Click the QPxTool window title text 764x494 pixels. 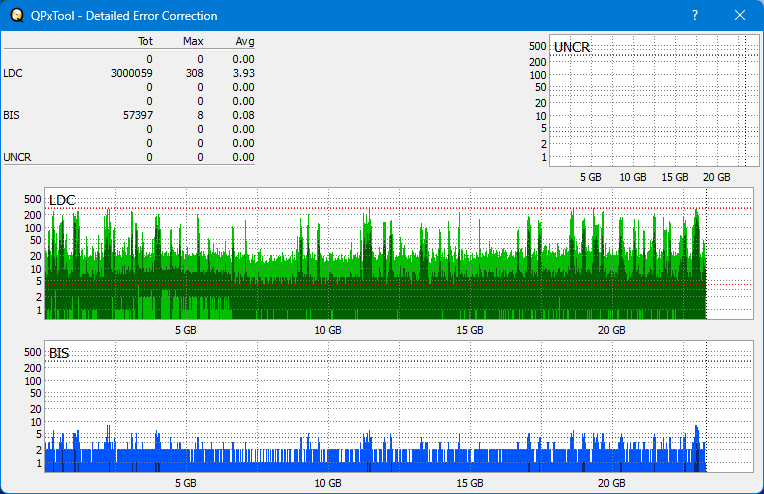coord(124,16)
